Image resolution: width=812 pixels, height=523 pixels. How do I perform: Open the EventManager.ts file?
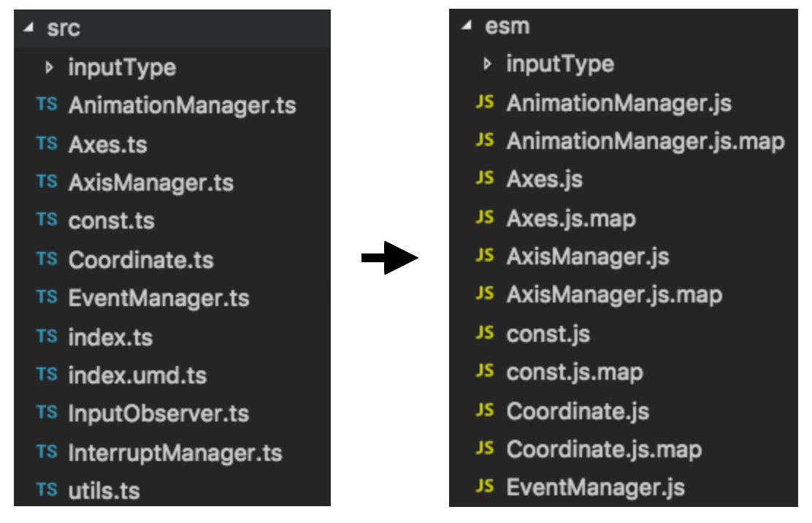click(158, 298)
